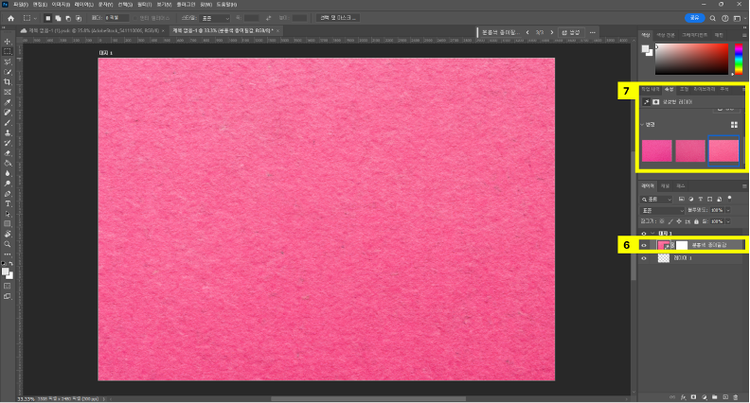
Task: Click the Share button
Action: pyautogui.click(x=695, y=18)
